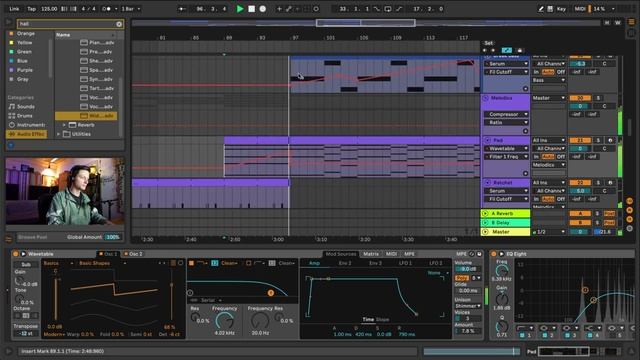The width and height of the screenshot is (640, 360).
Task: Solo the Pad track
Action: pyautogui.click(x=598, y=140)
